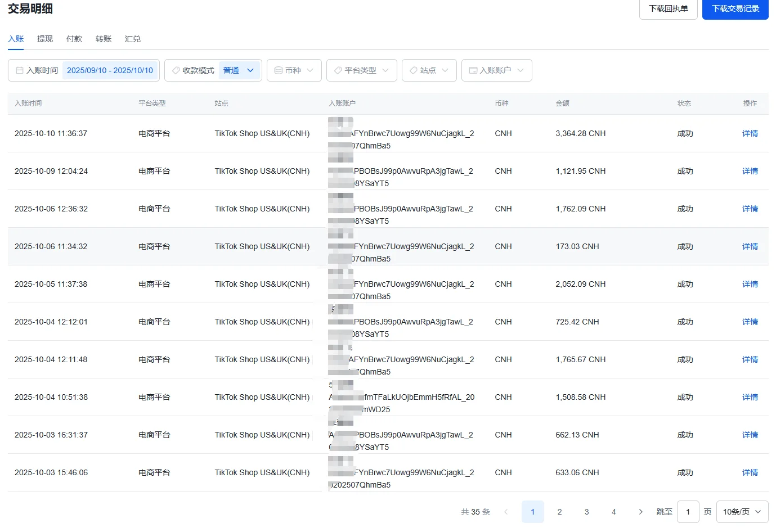The width and height of the screenshot is (776, 532).
Task: Open 详情 for 2025-10-06 11:34:32 row
Action: (x=750, y=246)
